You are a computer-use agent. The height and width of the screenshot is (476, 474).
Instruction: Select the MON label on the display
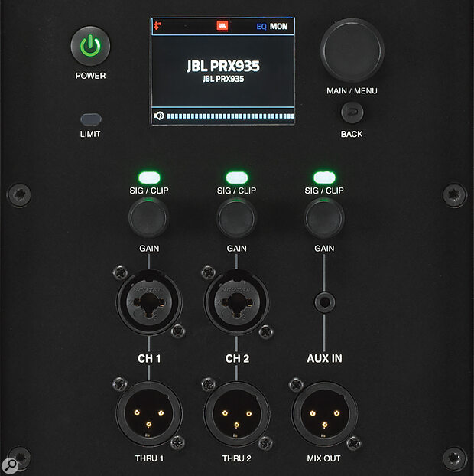[279, 27]
